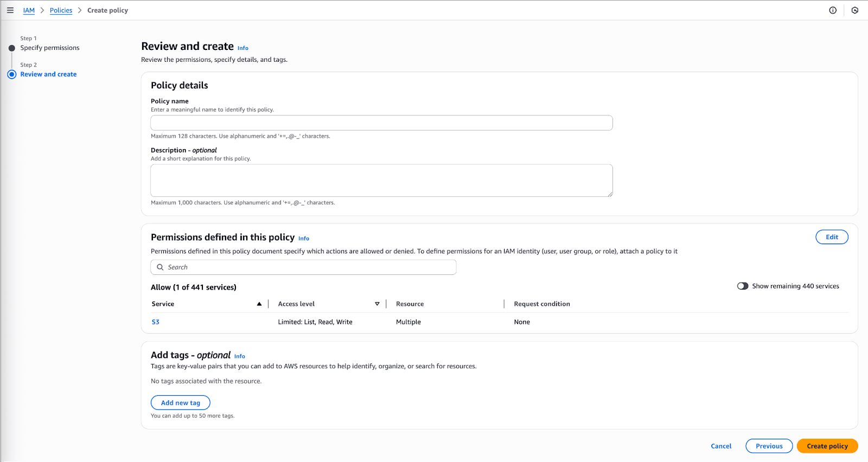Image resolution: width=868 pixels, height=462 pixels.
Task: Select the Review and create step radio
Action: pos(12,74)
